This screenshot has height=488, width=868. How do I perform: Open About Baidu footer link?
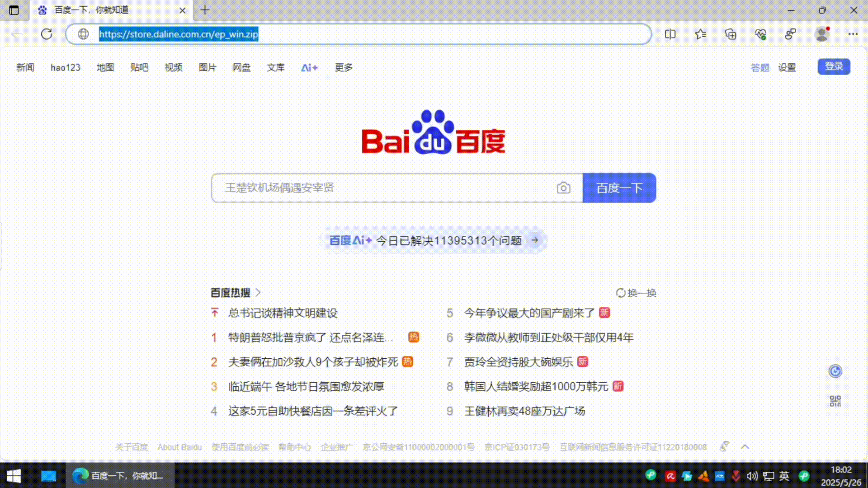(x=179, y=447)
